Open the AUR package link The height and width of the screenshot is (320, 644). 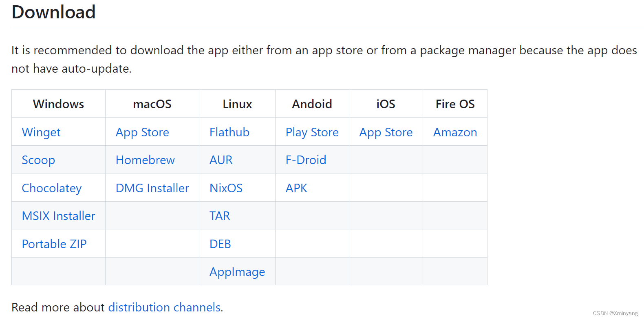(221, 160)
